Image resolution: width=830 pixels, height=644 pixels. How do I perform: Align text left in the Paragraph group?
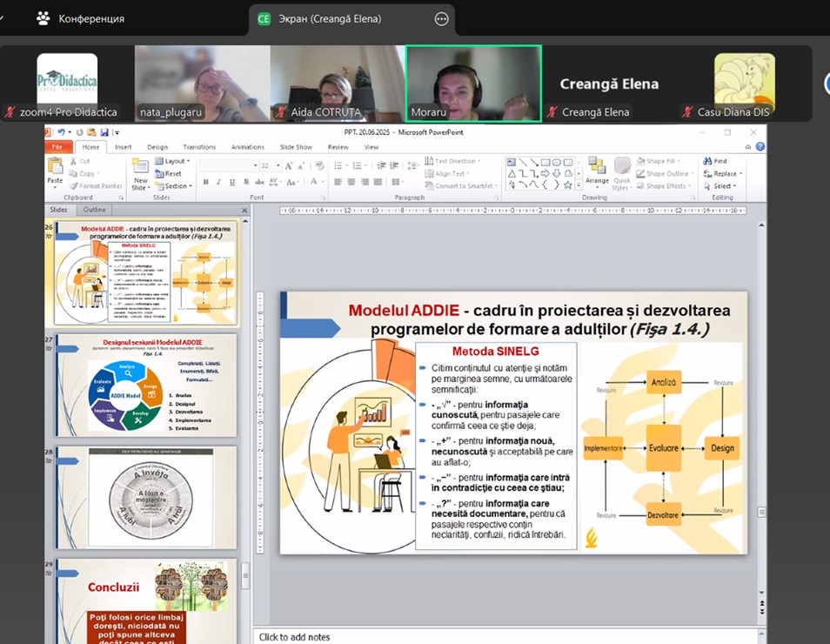click(x=338, y=182)
